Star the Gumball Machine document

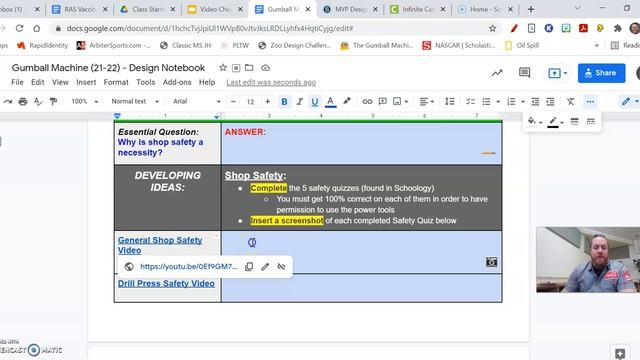pos(223,68)
